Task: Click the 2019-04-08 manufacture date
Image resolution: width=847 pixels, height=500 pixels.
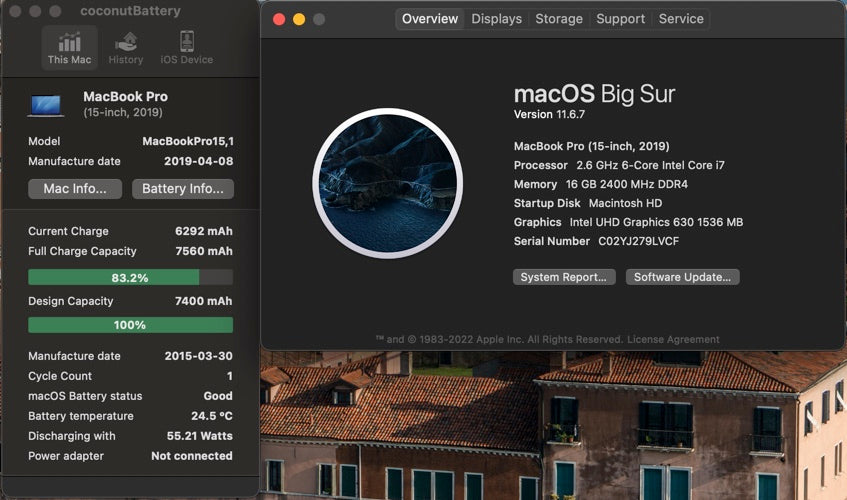Action: 198,161
